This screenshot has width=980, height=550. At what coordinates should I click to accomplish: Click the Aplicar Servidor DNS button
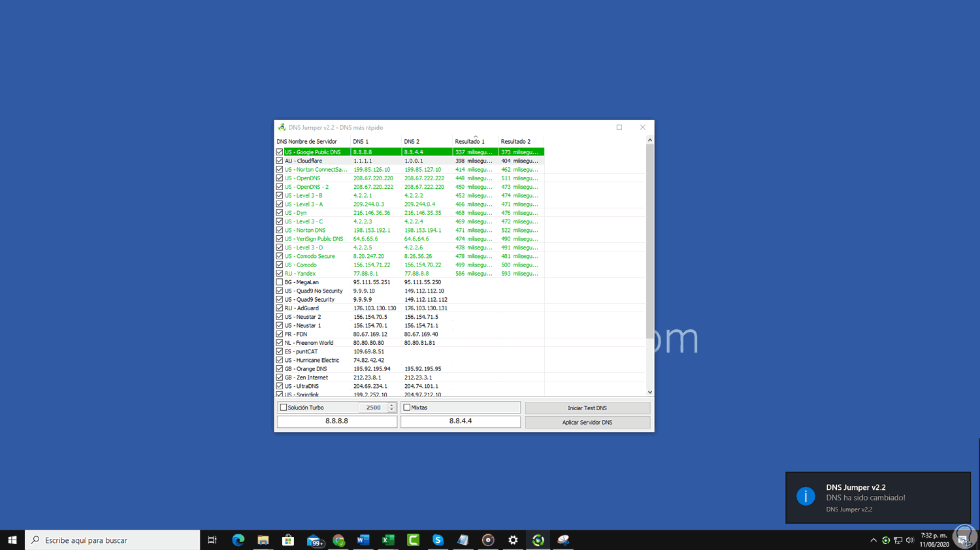click(587, 422)
